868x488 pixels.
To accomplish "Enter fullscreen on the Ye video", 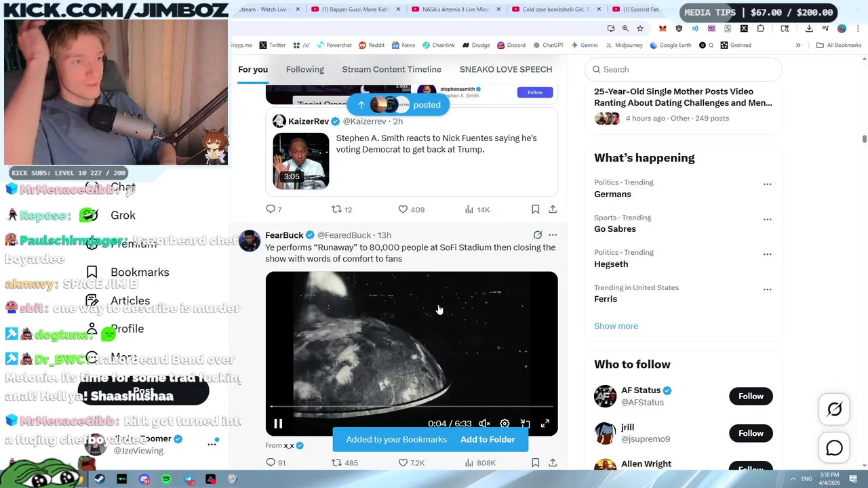I will (x=545, y=424).
